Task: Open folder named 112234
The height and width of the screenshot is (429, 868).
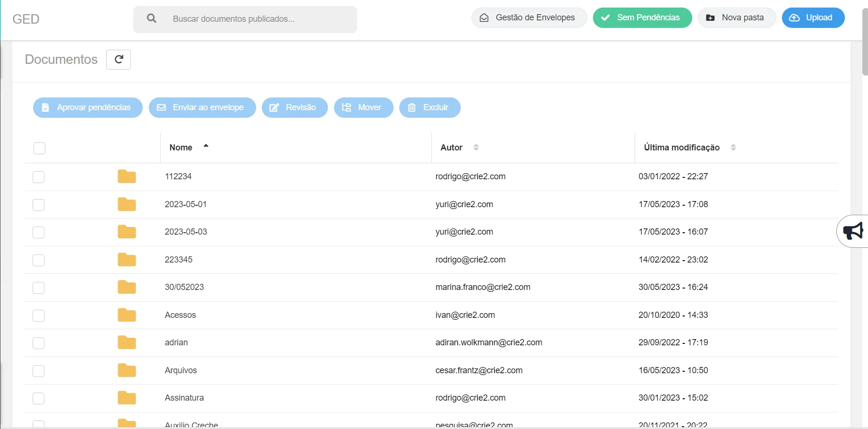Action: (x=178, y=176)
